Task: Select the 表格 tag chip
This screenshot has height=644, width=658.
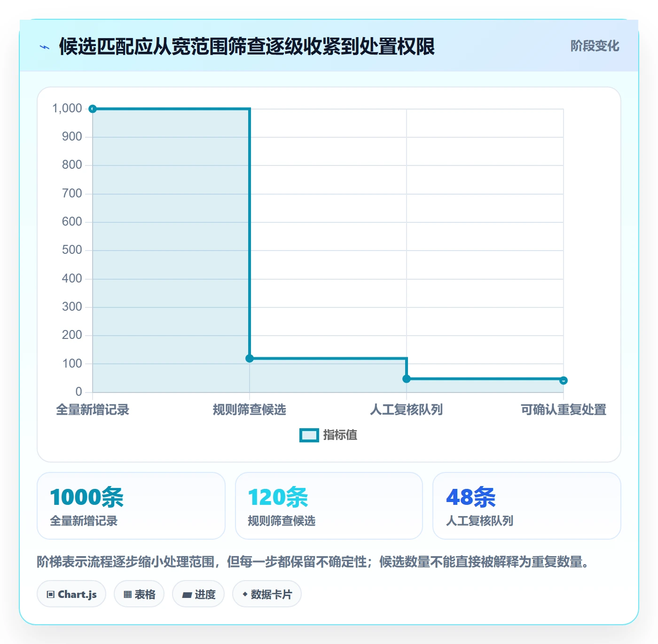Action: (139, 594)
